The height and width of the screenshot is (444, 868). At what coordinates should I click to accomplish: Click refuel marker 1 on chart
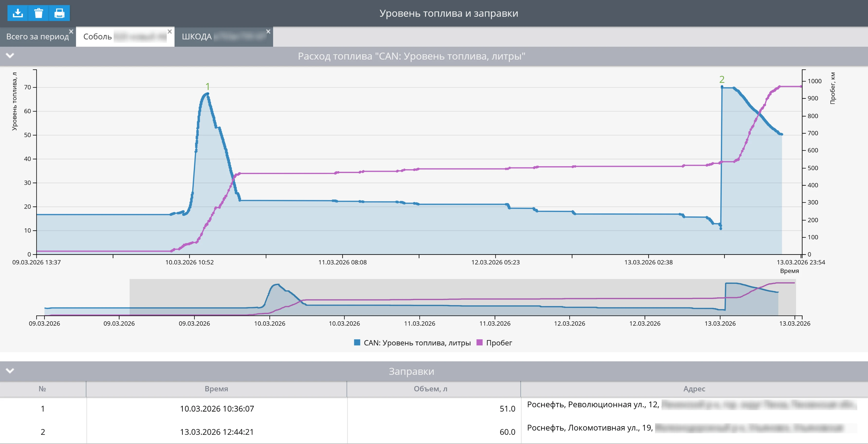point(208,86)
